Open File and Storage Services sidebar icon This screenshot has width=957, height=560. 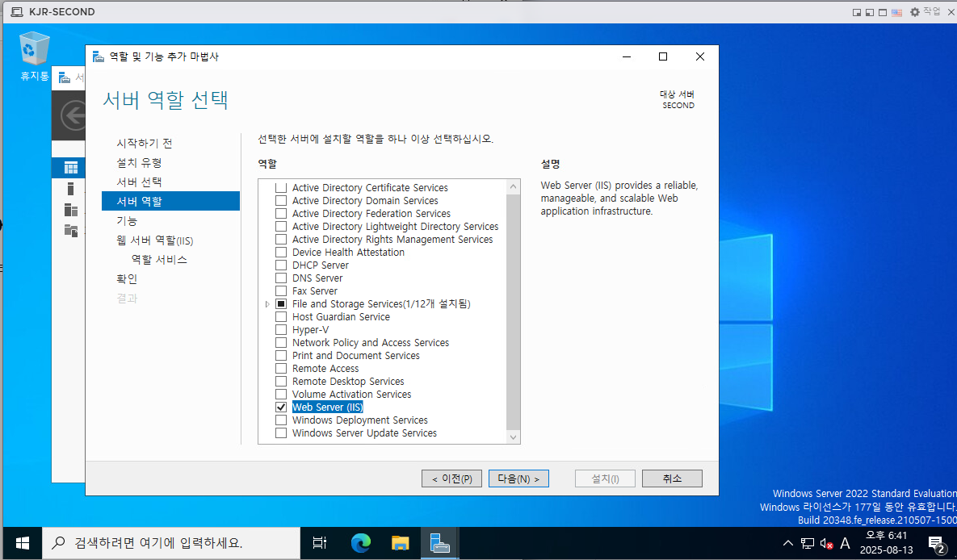(x=71, y=231)
